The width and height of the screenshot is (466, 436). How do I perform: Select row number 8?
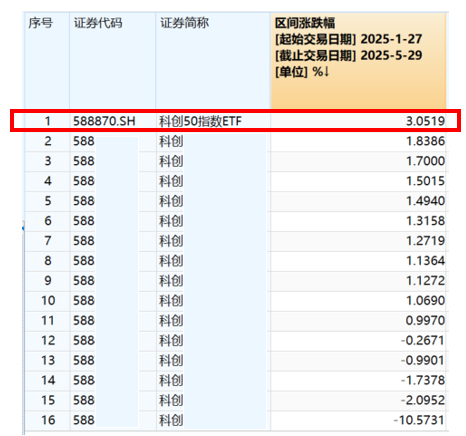coord(48,260)
